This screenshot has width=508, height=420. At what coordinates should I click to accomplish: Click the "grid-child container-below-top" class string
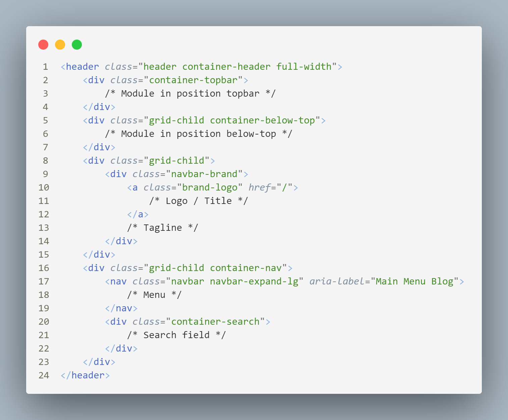click(232, 120)
